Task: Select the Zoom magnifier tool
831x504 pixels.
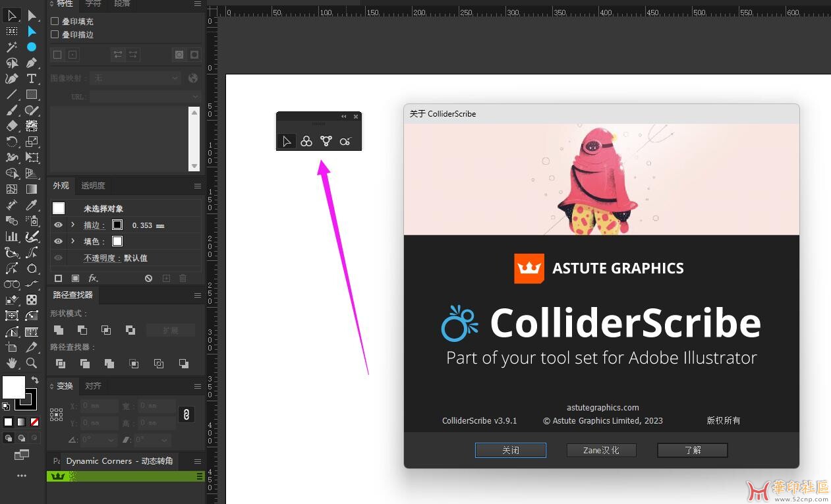Action: (32, 363)
